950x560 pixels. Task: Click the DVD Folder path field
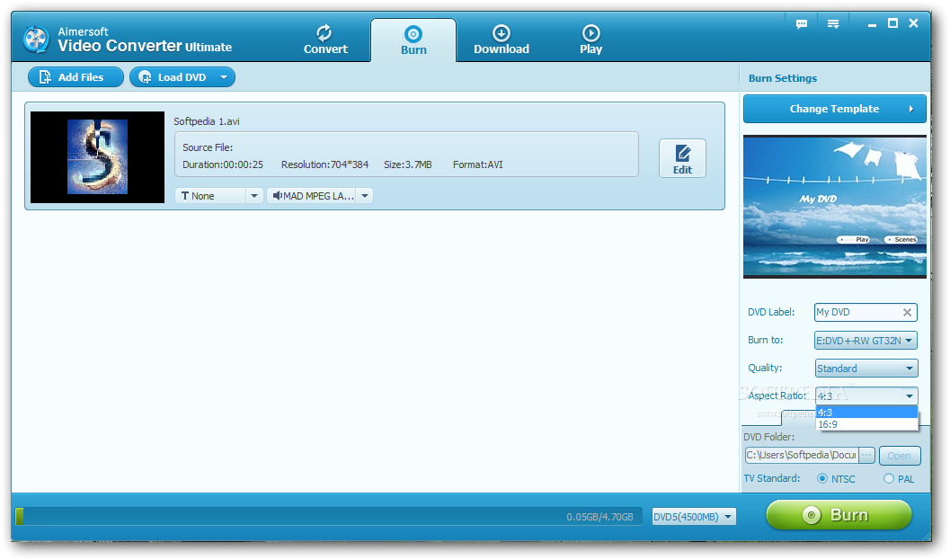802,455
